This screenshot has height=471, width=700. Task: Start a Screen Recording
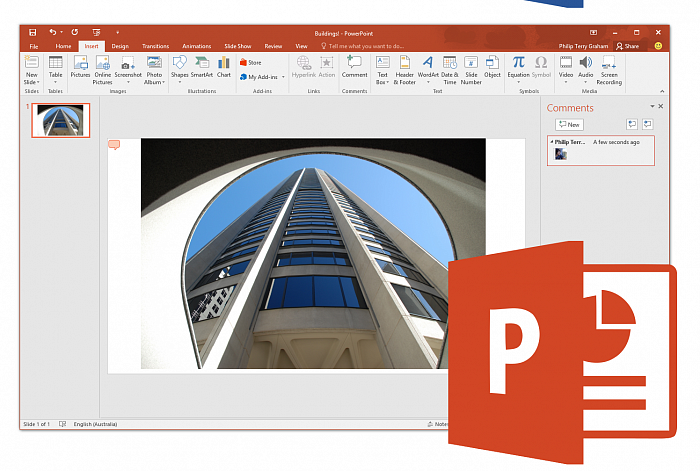click(609, 68)
